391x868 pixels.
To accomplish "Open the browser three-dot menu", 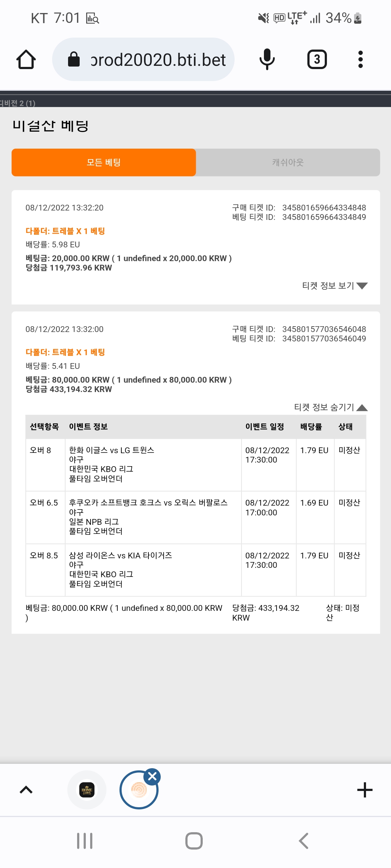I will (360, 59).
